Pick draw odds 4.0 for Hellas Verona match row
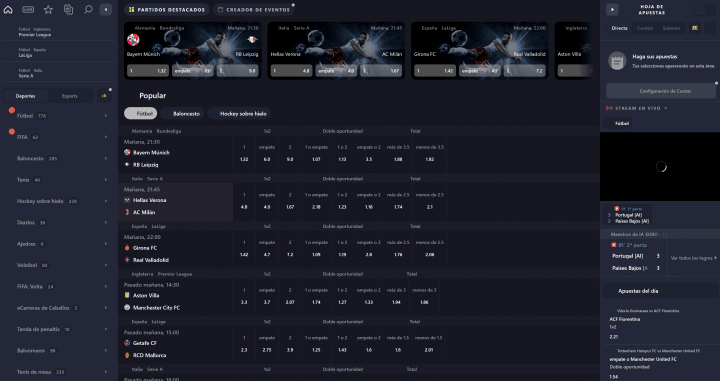This screenshot has height=381, width=720. 267,207
